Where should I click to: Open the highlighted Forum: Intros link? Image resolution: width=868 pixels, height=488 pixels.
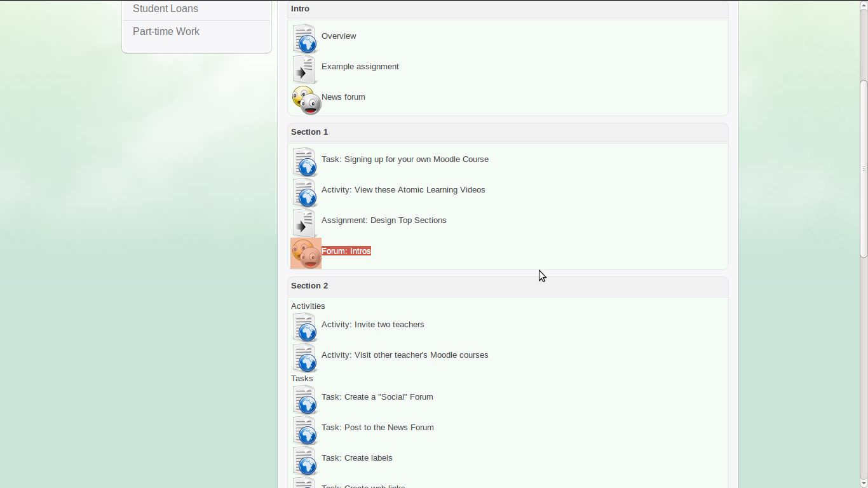pos(346,251)
